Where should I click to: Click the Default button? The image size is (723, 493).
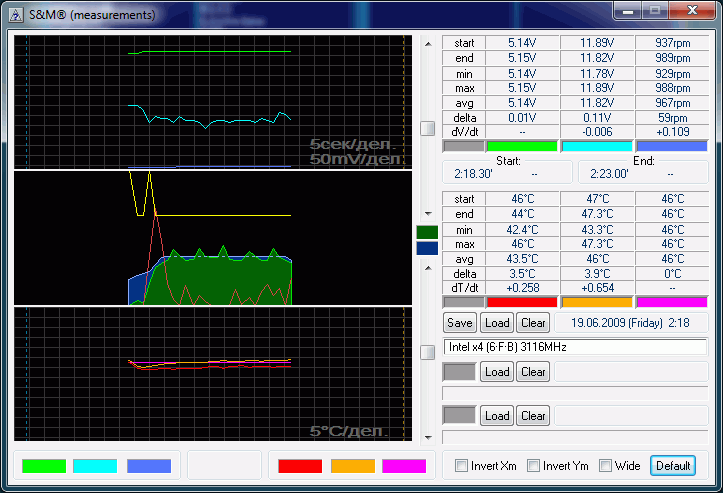click(673, 465)
